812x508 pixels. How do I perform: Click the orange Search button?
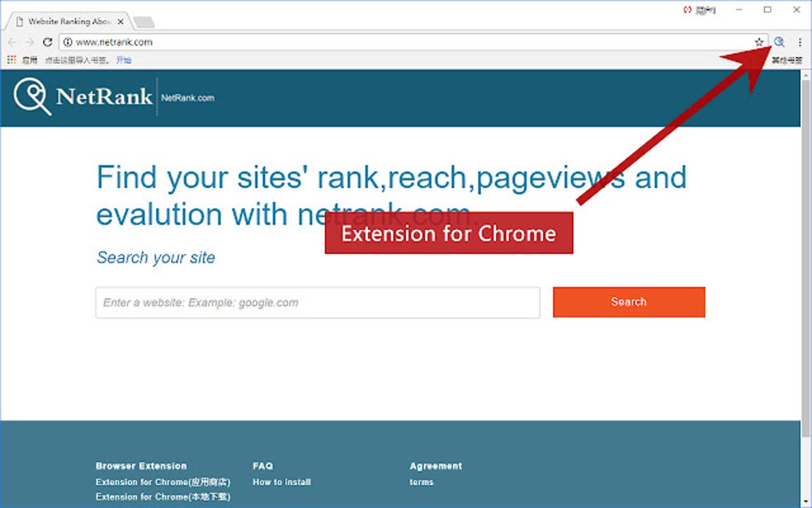click(629, 302)
